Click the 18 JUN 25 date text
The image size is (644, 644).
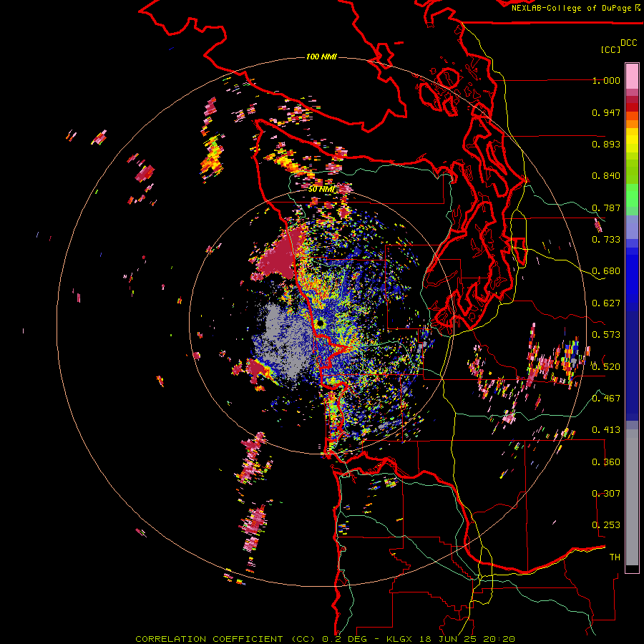coord(448,639)
